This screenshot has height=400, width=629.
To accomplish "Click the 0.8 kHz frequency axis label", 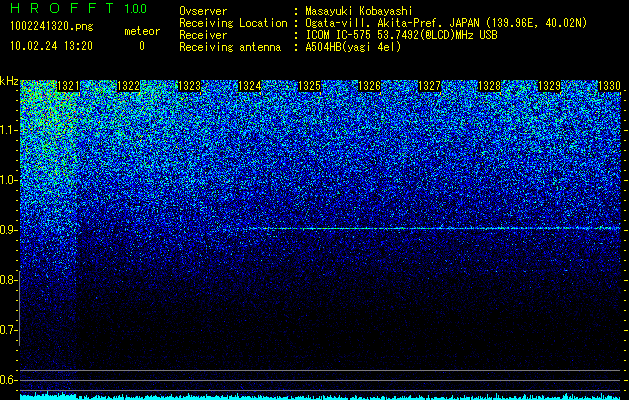I will (x=9, y=280).
